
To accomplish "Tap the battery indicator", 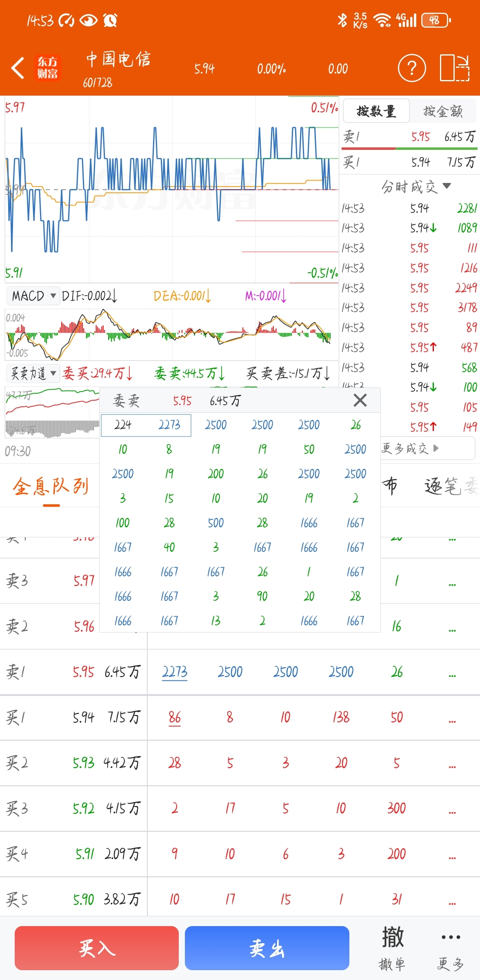I will tap(436, 20).
